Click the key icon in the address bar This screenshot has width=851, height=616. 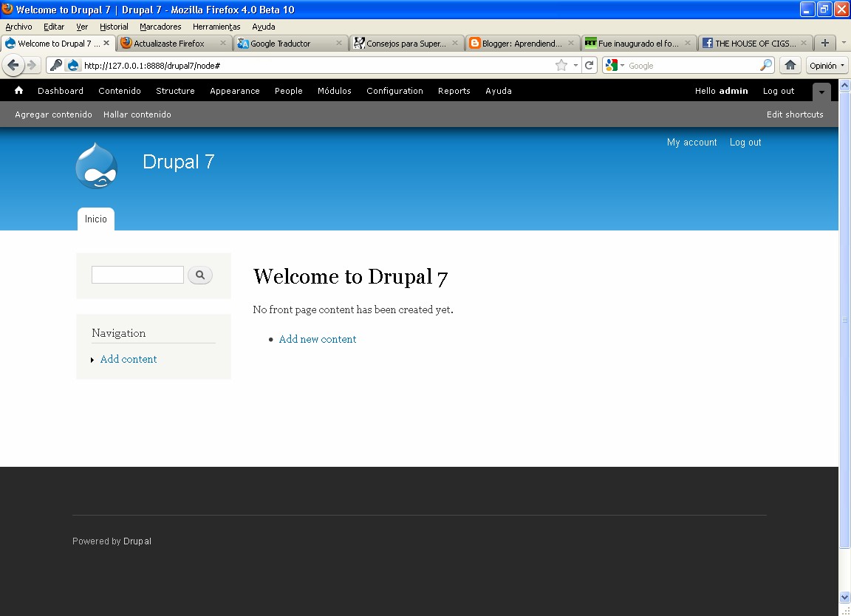tap(55, 65)
